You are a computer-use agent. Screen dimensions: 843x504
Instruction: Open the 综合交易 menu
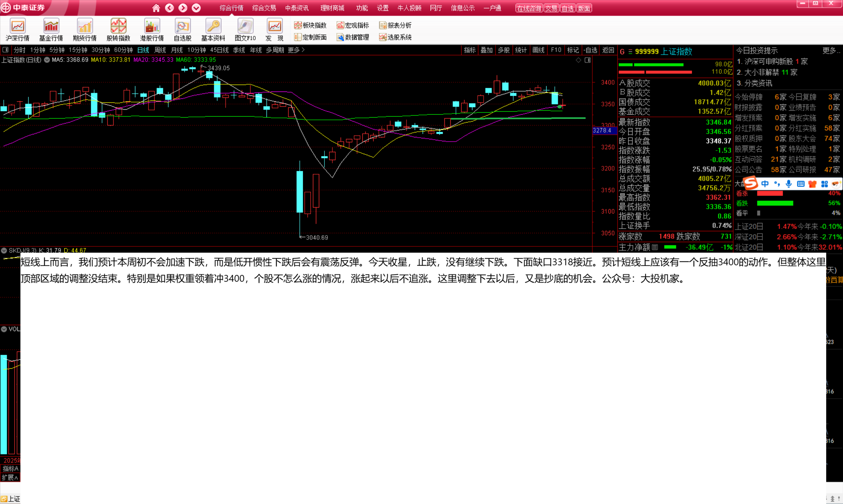pyautogui.click(x=264, y=8)
